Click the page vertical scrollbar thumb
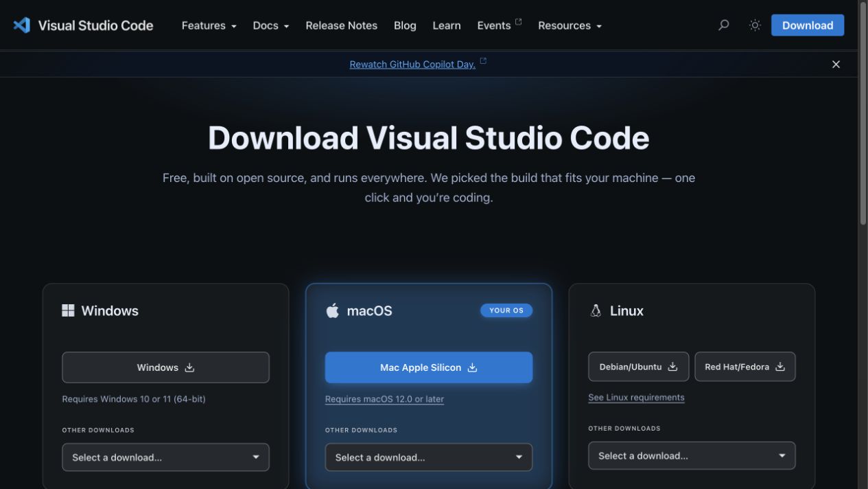The width and height of the screenshot is (868, 489). pos(863,113)
